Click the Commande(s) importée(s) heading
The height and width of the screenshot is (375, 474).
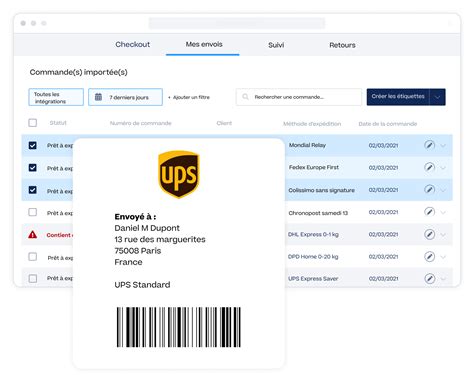[79, 72]
